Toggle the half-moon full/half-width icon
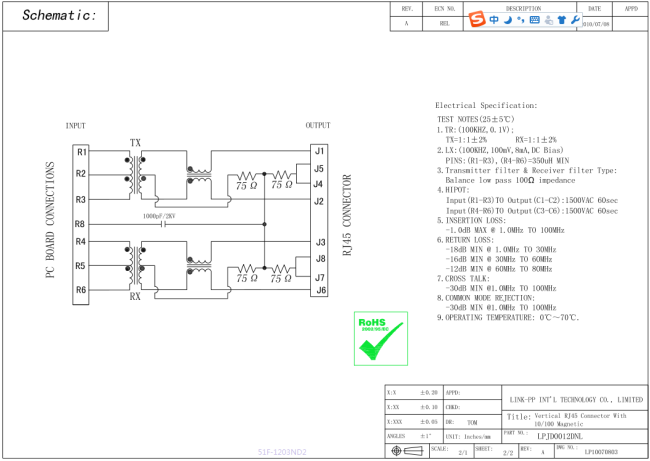The image size is (650, 461). click(x=508, y=19)
